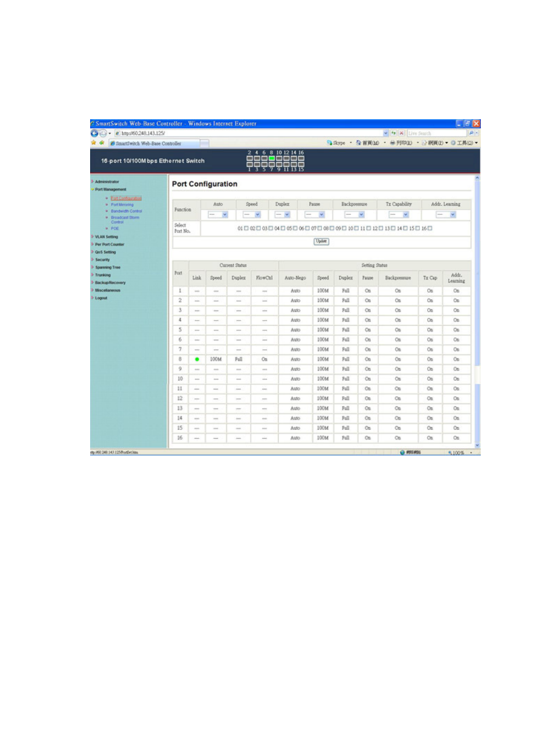Open the address bar history dropdown
The image size is (534, 756).
click(x=386, y=133)
